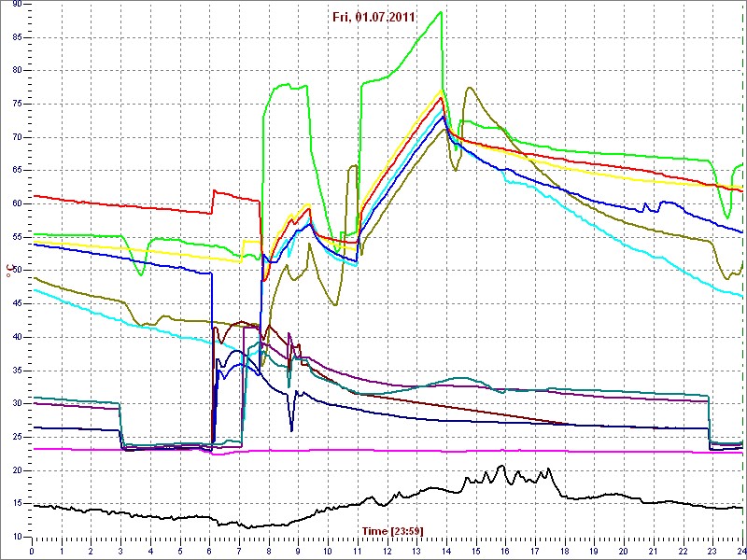The width and height of the screenshot is (747, 560).
Task: Select the 50 label on the temperature axis
Action: 17,271
